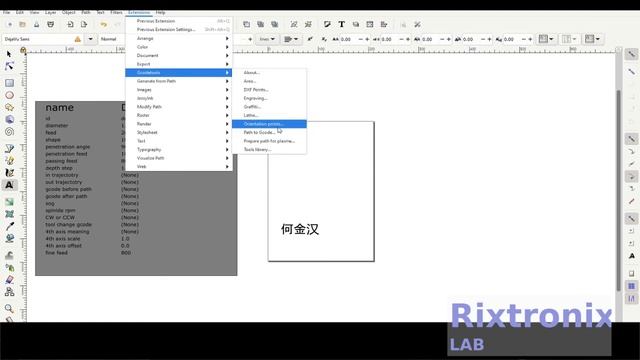Click 'tool change gcode' row label

click(69, 224)
